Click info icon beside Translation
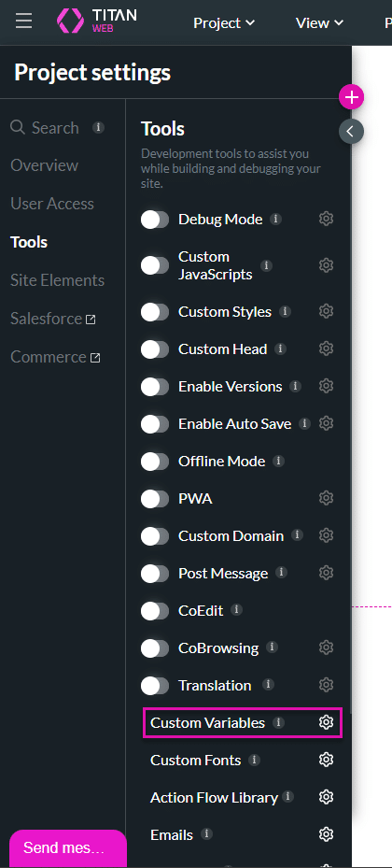 268,685
